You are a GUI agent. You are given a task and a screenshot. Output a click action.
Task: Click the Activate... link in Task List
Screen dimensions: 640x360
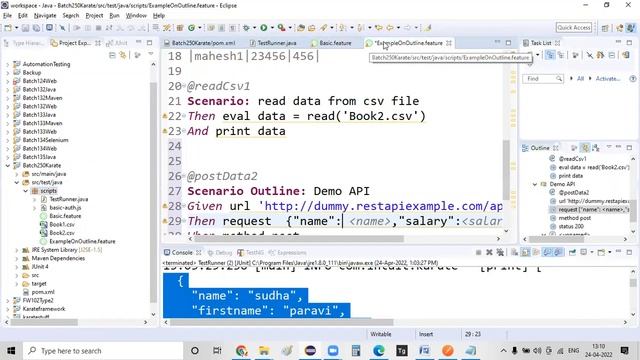[608, 78]
